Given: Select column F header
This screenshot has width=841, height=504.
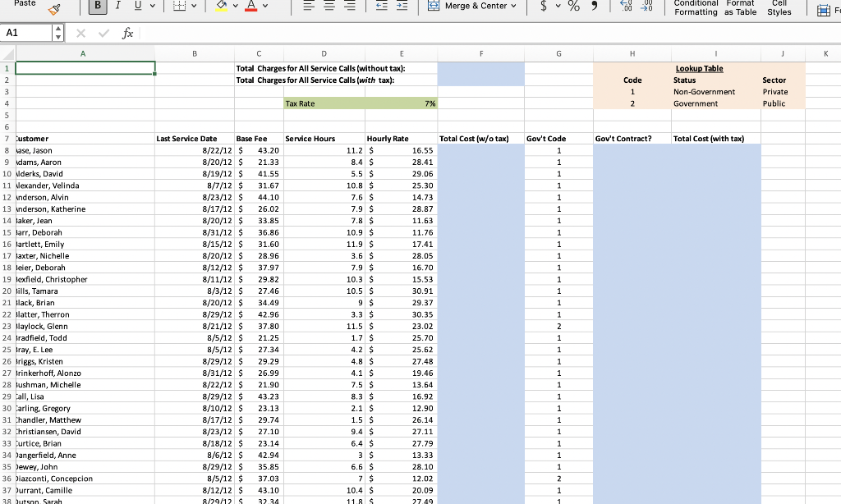Looking at the screenshot, I should click(481, 53).
